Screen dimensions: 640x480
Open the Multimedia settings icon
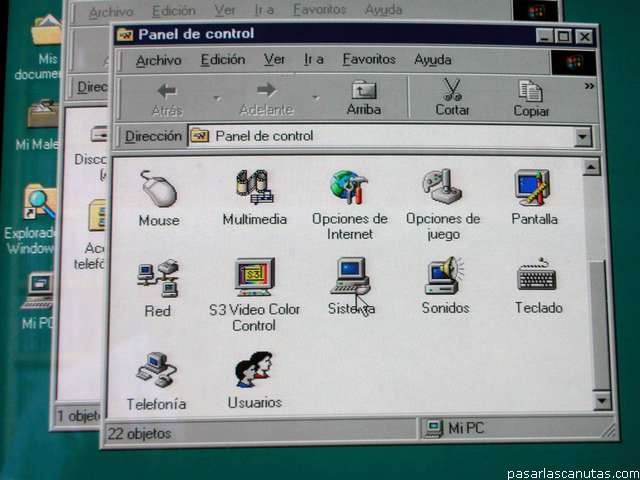pos(254,188)
